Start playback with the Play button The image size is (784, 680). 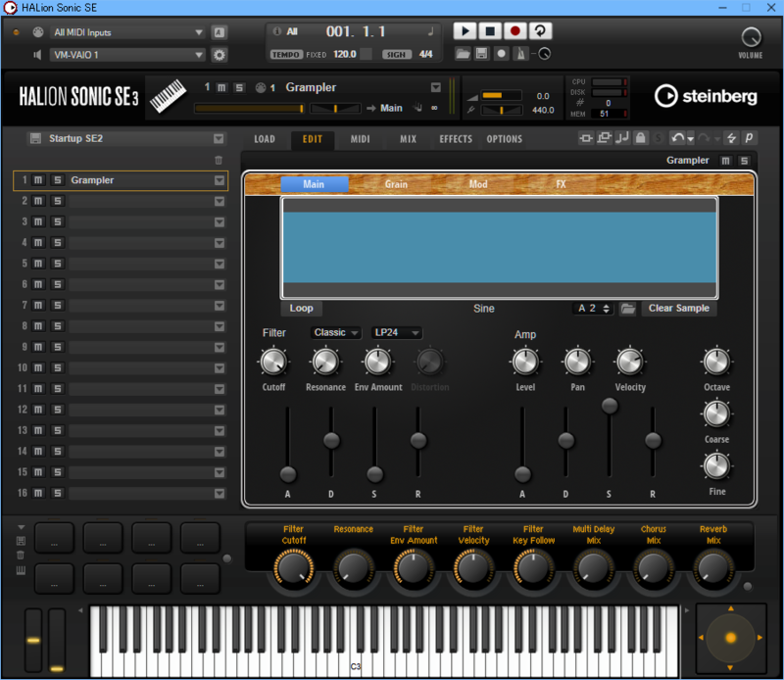coord(465,31)
